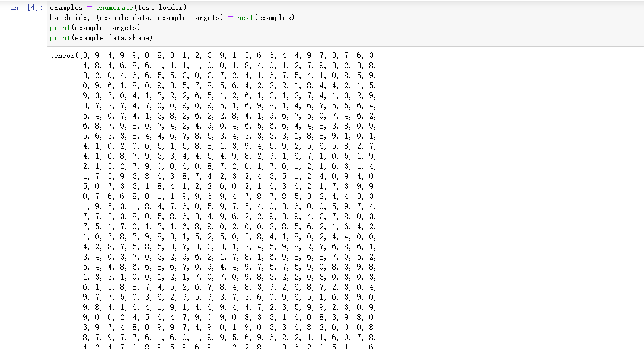The image size is (644, 349).
Task: Click the batch_idx variable name
Action: [68, 18]
